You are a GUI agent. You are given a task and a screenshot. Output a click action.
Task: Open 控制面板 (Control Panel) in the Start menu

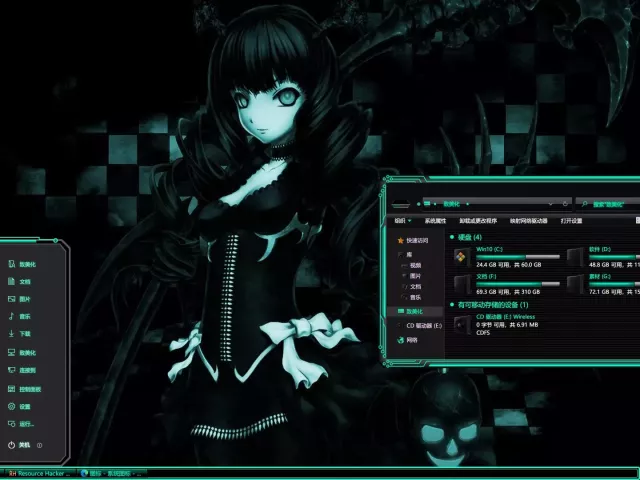pos(29,389)
